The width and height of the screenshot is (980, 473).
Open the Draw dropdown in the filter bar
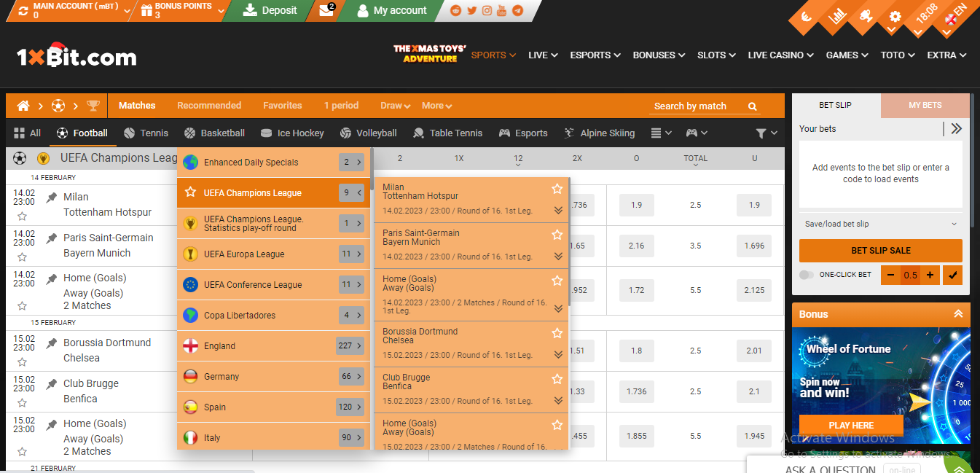393,105
